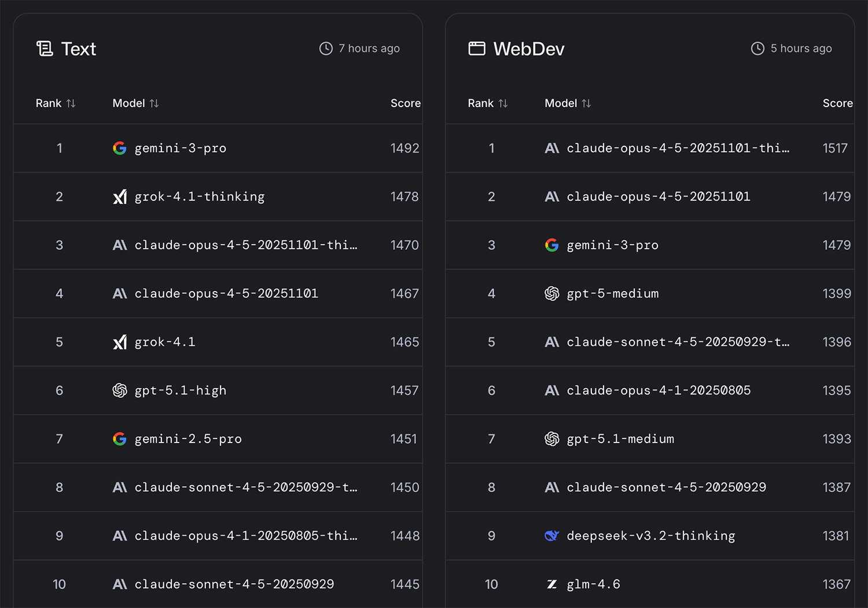Click the xAI icon next to grok-4.1-thinking
This screenshot has width=868, height=608.
click(x=120, y=197)
